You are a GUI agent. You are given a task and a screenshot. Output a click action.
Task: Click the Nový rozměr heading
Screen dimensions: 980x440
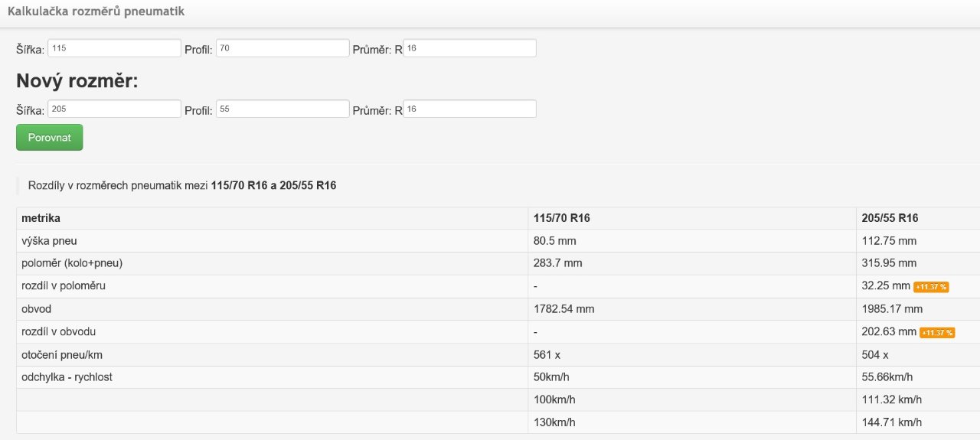[77, 81]
